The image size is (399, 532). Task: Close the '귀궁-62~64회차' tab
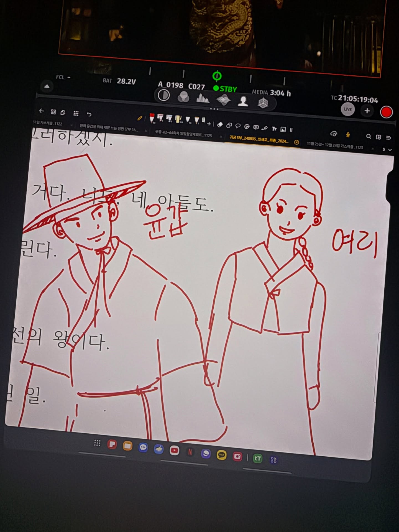point(221,137)
